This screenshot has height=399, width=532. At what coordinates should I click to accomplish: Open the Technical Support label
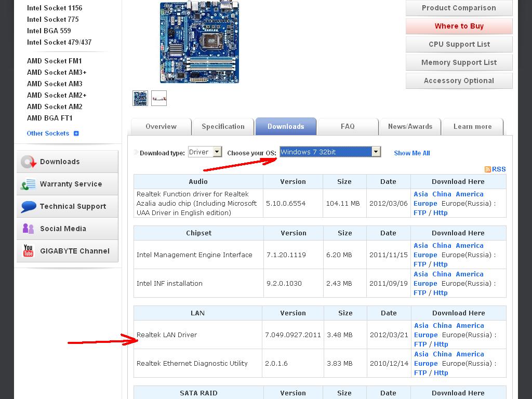73,206
